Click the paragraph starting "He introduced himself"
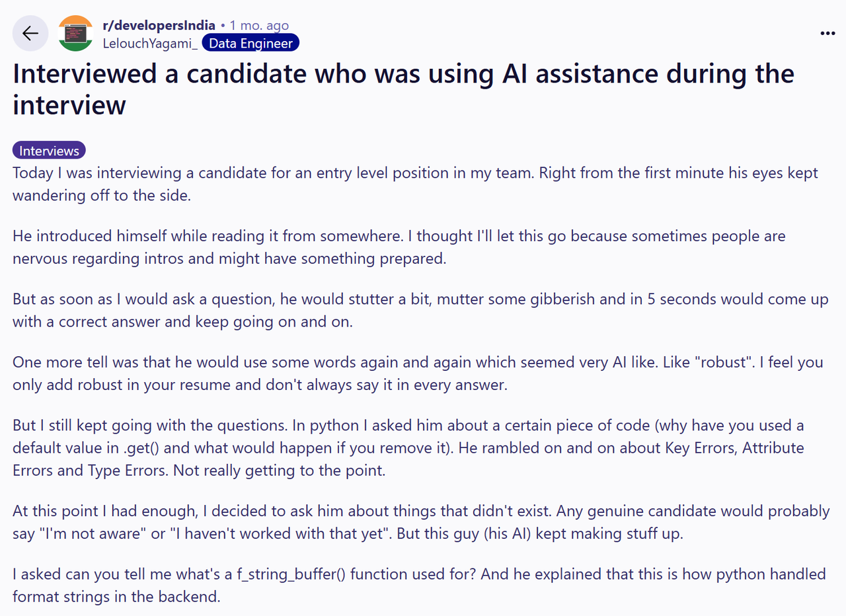Viewport: 846px width, 616px height. (399, 247)
